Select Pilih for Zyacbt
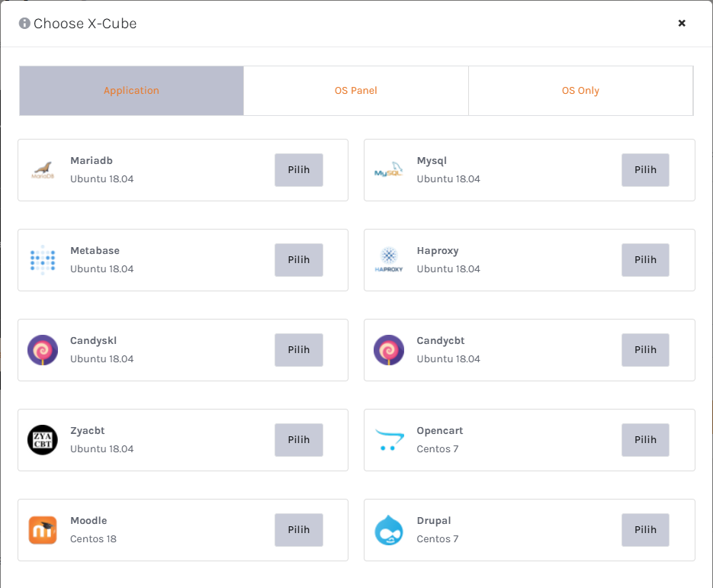This screenshot has width=713, height=588. 299,440
